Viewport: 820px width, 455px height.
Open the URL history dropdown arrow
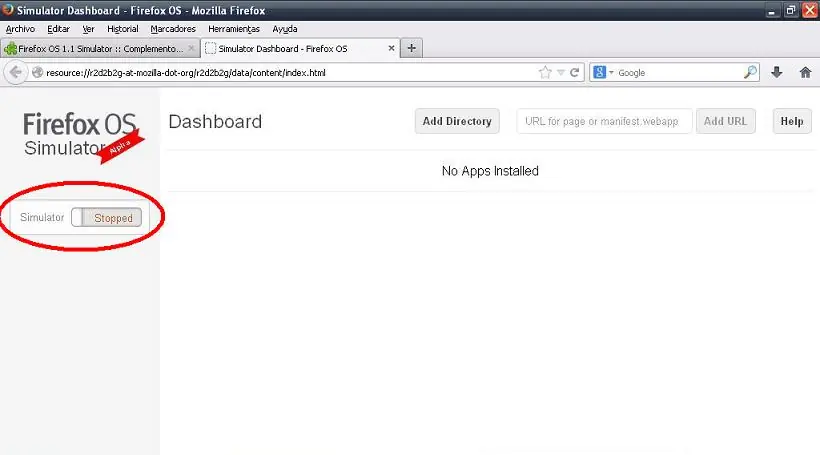pyautogui.click(x=561, y=73)
